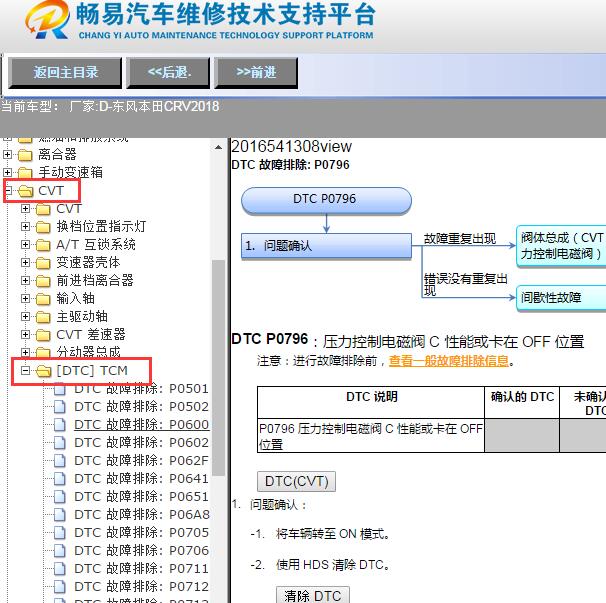Click document icon for P06A8
This screenshot has width=606, height=603.
pyautogui.click(x=60, y=514)
